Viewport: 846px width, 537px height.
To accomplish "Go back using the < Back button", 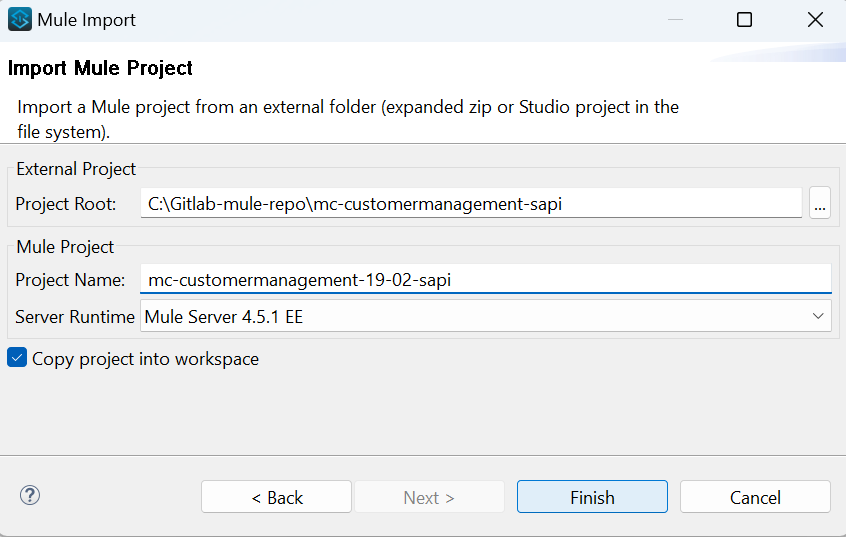I will [276, 497].
